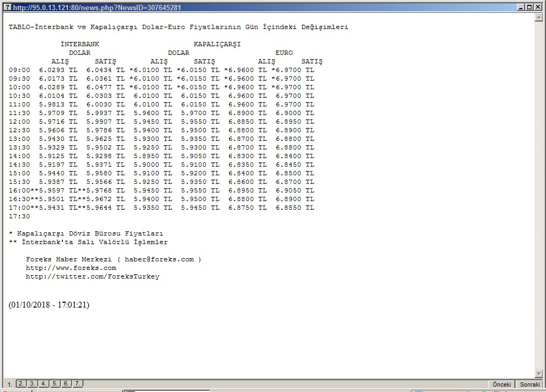Viewport: 546px width, 392px height.
Task: Click the EURO column header
Action: 284,53
